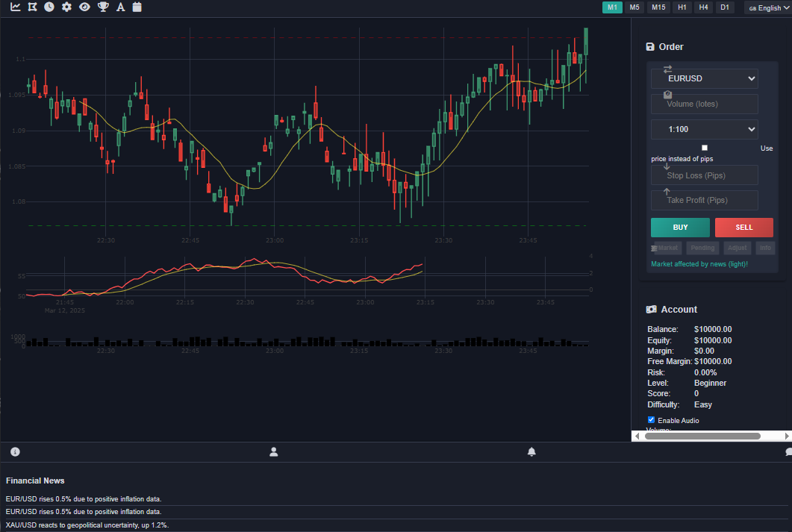Click inside the Volume (lotes) input field
This screenshot has height=532, width=792.
pyautogui.click(x=704, y=104)
